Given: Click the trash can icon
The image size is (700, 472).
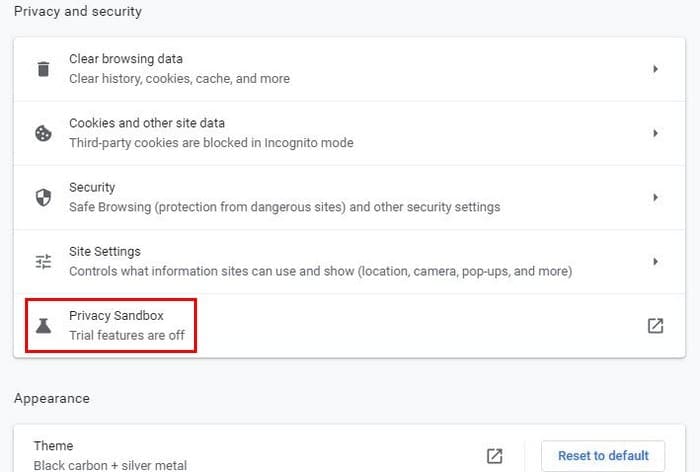Looking at the screenshot, I should click(x=43, y=69).
